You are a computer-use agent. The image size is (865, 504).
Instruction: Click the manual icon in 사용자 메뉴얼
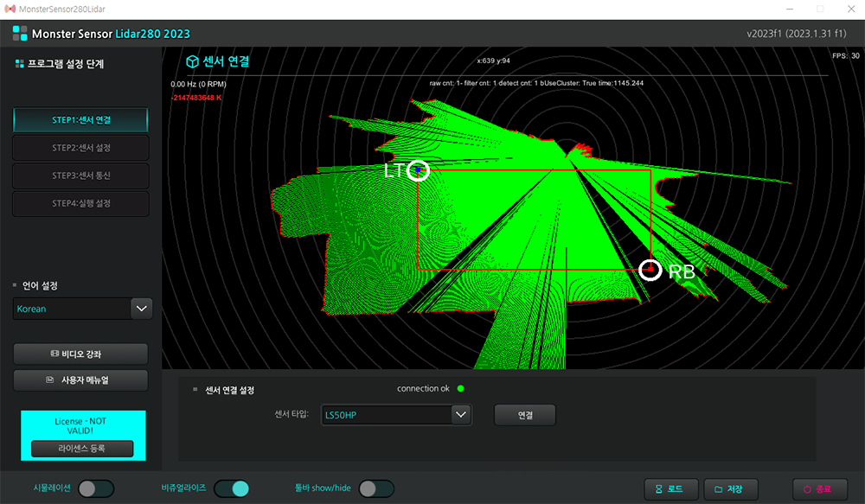49,380
